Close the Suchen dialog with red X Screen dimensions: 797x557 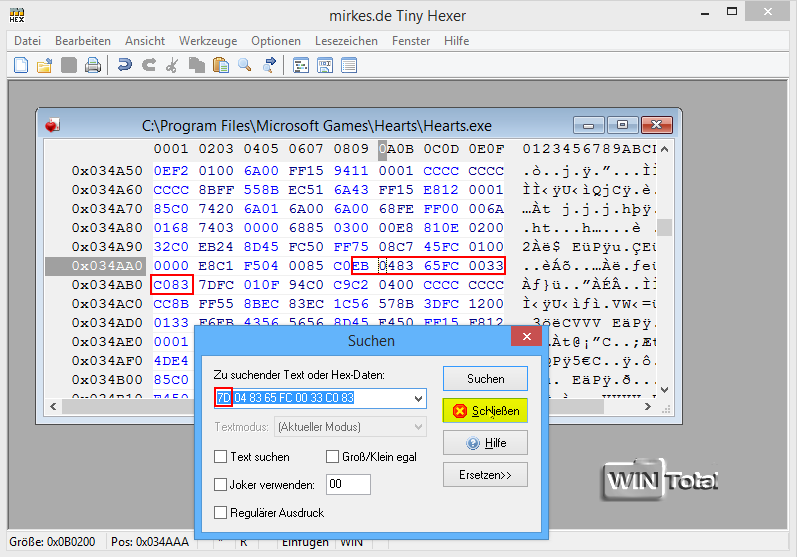click(x=527, y=336)
